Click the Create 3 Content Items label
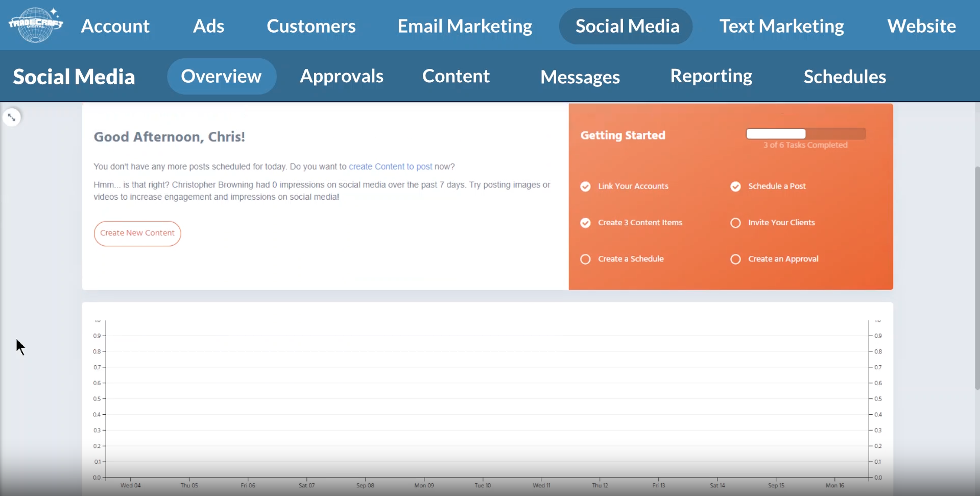 (640, 223)
